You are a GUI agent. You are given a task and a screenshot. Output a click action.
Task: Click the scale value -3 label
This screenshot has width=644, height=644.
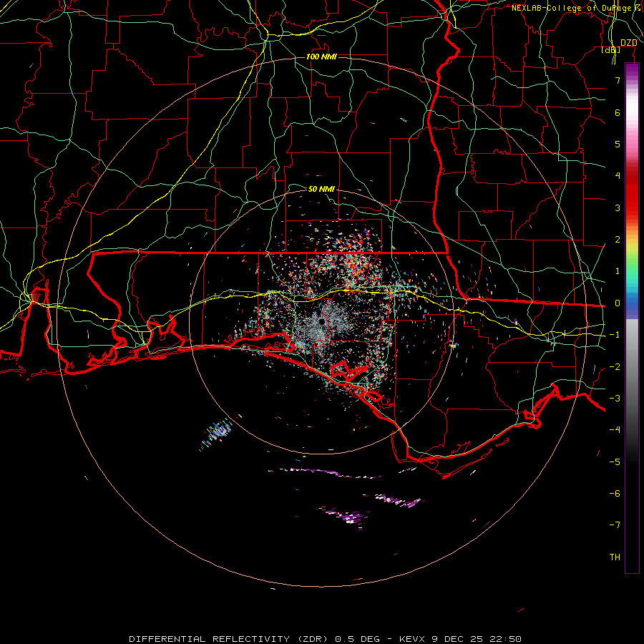click(615, 399)
